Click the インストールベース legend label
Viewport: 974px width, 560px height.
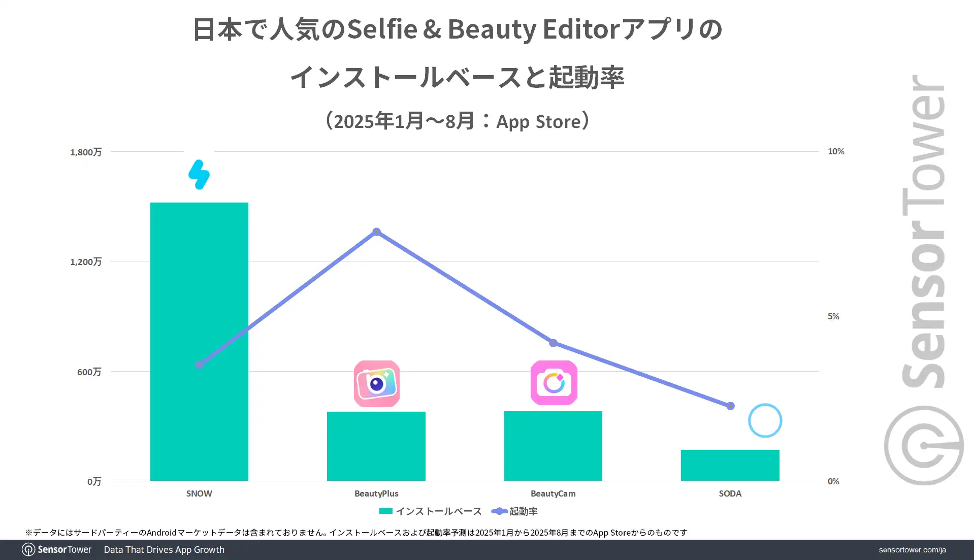tap(439, 511)
